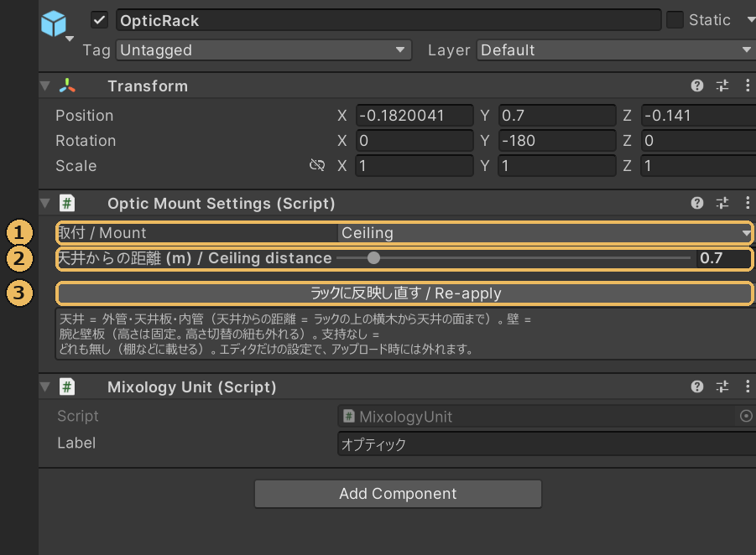Toggle the OpticRack active checkbox
Screen dimensions: 756x555
(99, 20)
